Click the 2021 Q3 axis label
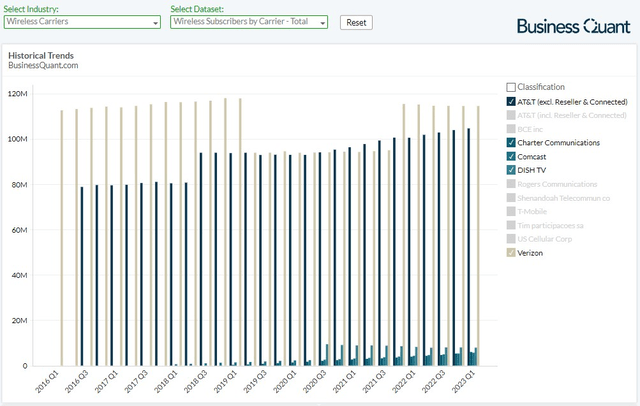This screenshot has height=406, width=640. coord(375,382)
